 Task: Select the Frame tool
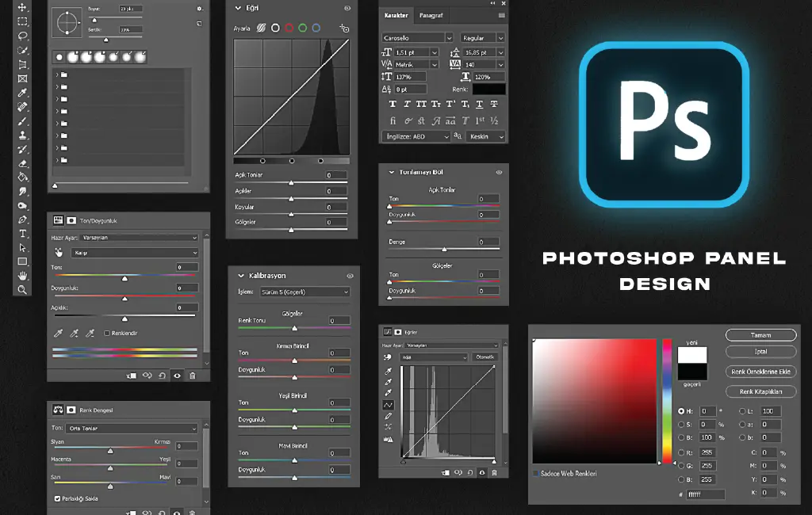pos(22,78)
